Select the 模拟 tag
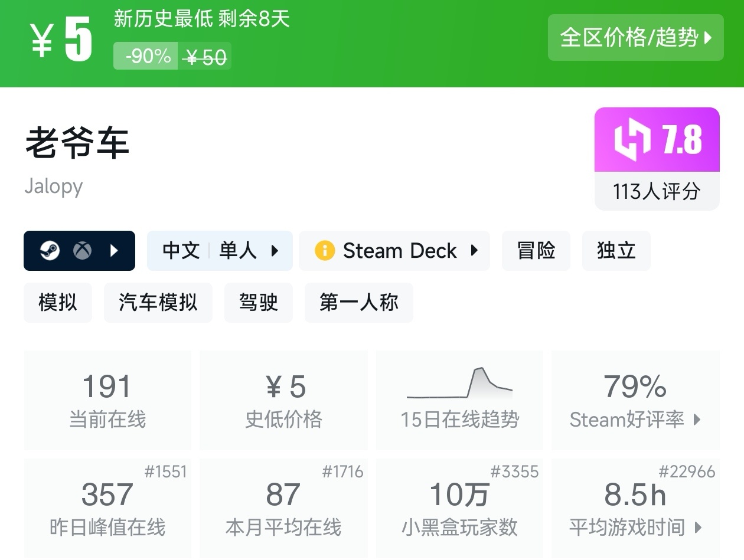The width and height of the screenshot is (744, 560). (x=58, y=303)
